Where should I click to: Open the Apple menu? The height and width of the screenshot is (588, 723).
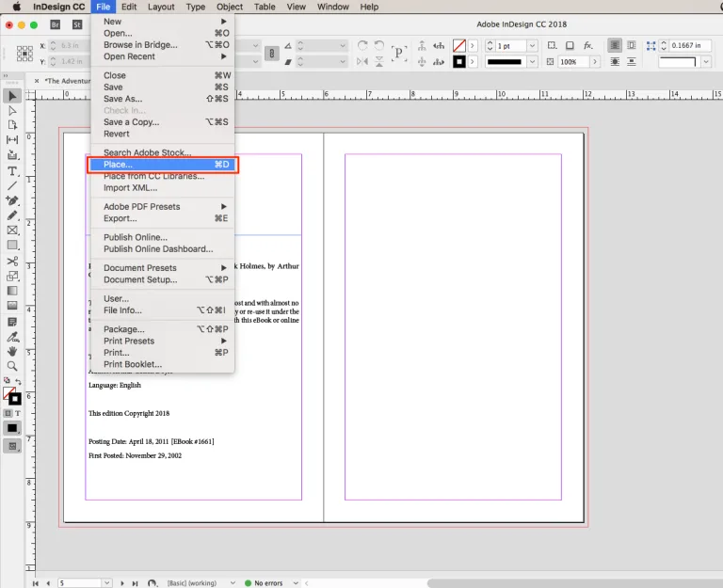pyautogui.click(x=17, y=7)
